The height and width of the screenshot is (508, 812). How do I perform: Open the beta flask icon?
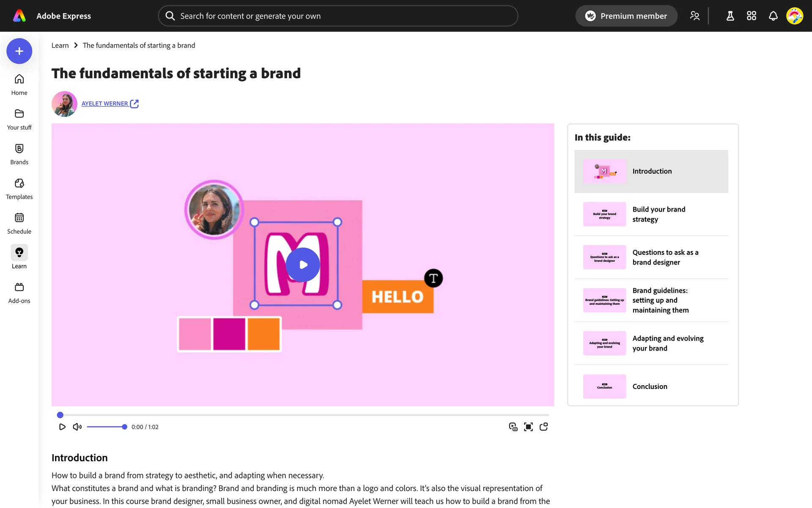[730, 16]
